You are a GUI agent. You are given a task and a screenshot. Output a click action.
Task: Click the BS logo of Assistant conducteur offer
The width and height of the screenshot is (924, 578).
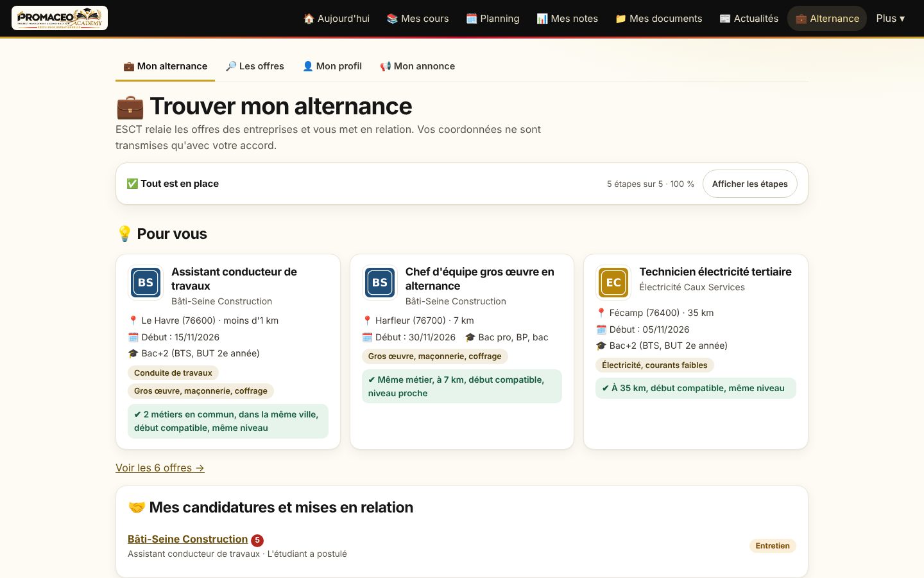point(146,283)
